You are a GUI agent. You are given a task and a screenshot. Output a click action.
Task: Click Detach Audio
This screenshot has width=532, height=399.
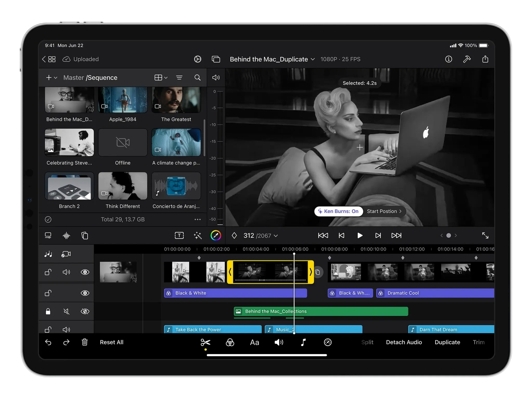[x=404, y=342]
